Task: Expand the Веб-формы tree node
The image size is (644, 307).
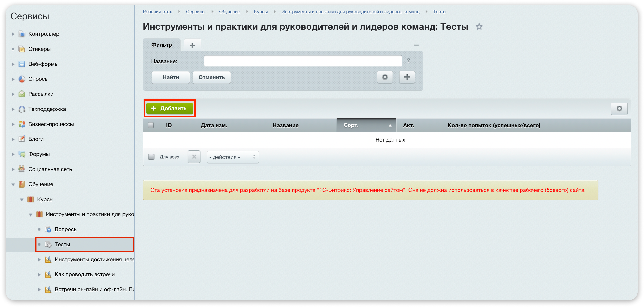Action: [13, 64]
